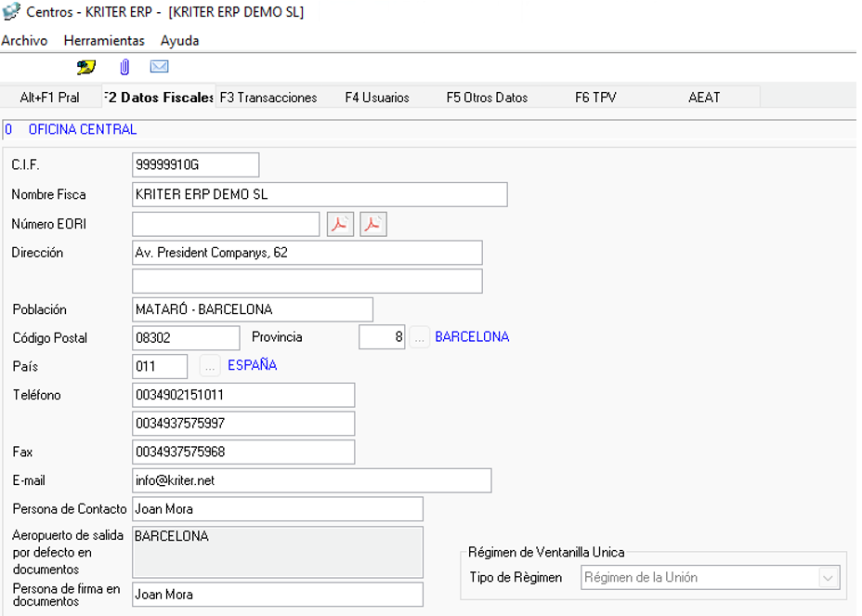Image resolution: width=862 pixels, height=616 pixels.
Task: Click the E-mail field info@kriter.net
Action: coord(312,480)
